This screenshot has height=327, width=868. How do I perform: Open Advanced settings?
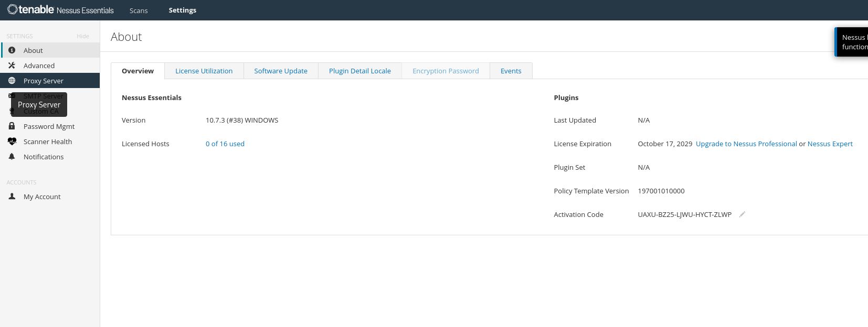50,66
